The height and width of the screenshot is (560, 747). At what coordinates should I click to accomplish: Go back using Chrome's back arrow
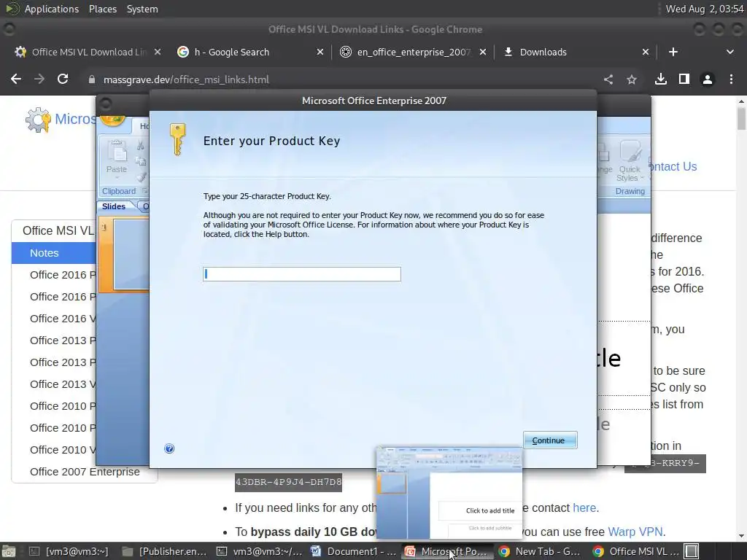pos(16,79)
